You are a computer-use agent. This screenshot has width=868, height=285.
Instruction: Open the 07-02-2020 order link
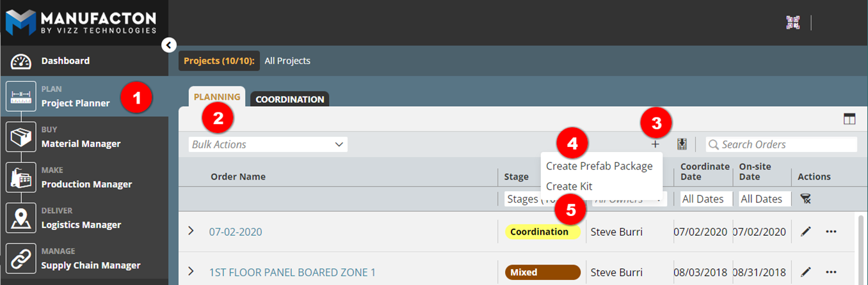click(x=236, y=232)
